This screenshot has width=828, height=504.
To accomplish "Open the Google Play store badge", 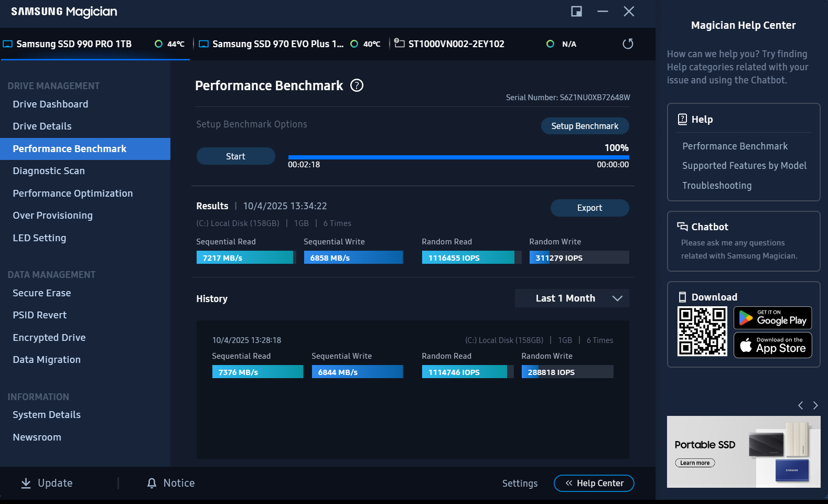I will pyautogui.click(x=773, y=318).
